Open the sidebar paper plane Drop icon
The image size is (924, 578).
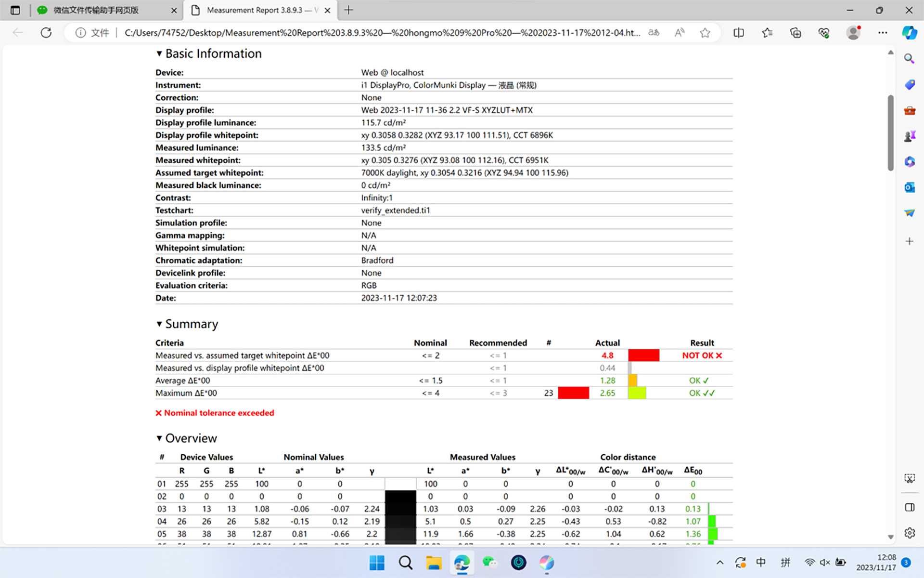click(909, 213)
